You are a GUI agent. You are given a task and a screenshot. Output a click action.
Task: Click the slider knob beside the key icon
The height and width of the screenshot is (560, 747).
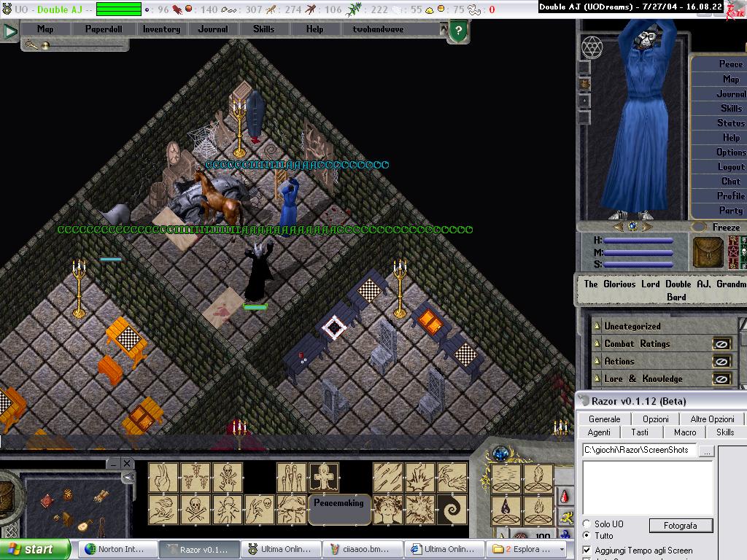coord(46,45)
